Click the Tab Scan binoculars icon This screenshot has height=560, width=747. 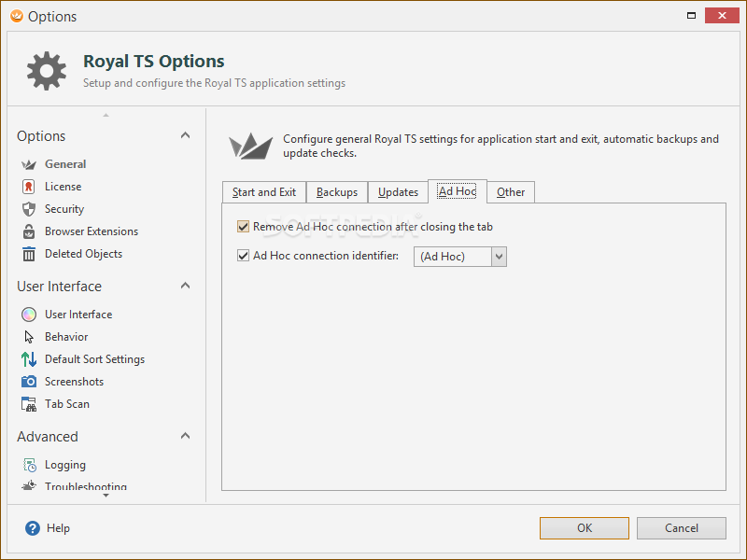point(29,404)
